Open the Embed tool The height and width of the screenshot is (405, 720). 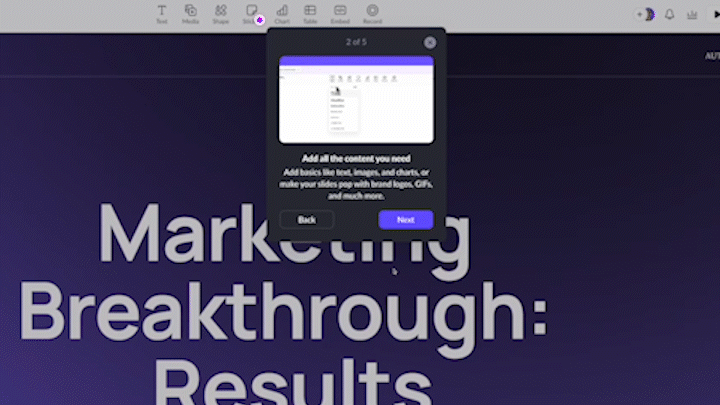(x=340, y=14)
